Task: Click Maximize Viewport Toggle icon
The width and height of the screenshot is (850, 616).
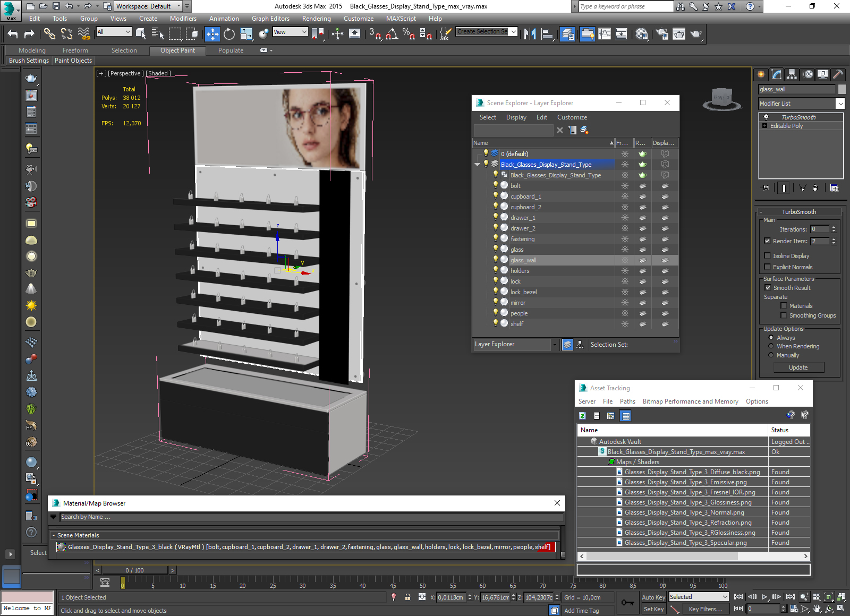Action: click(x=840, y=609)
